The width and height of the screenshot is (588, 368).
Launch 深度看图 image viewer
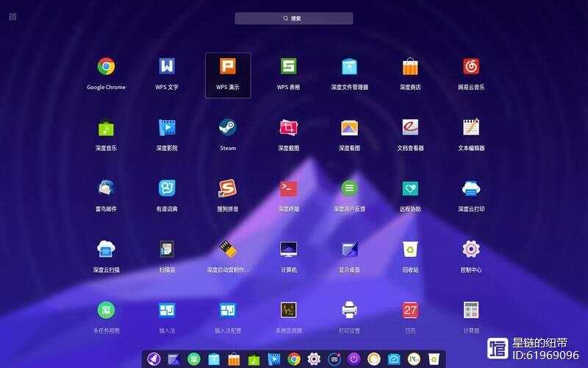(350, 127)
